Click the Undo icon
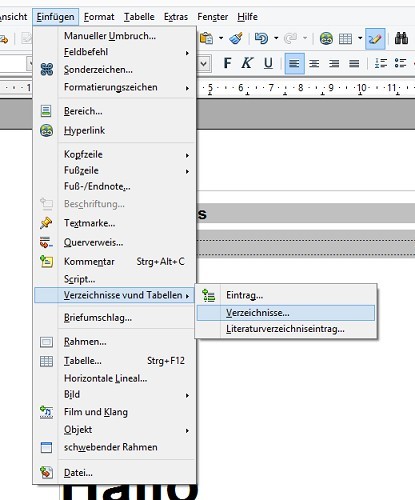The image size is (415, 500). point(261,39)
